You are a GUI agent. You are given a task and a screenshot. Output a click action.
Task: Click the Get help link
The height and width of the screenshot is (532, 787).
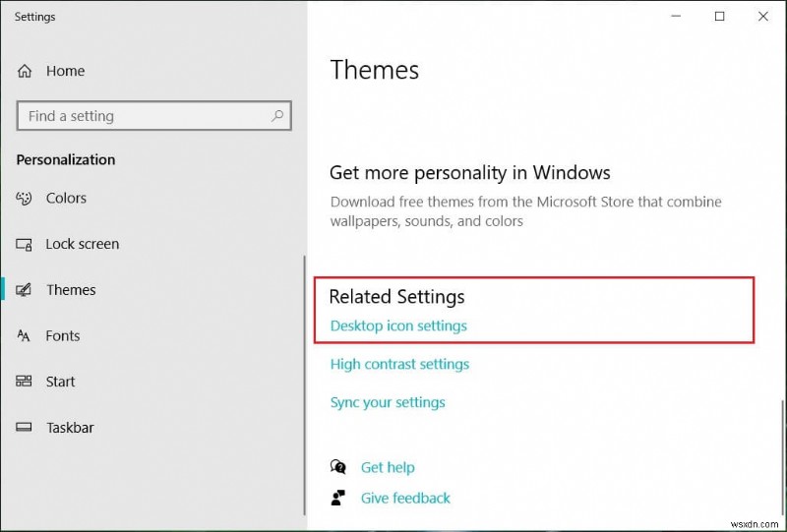(x=388, y=468)
